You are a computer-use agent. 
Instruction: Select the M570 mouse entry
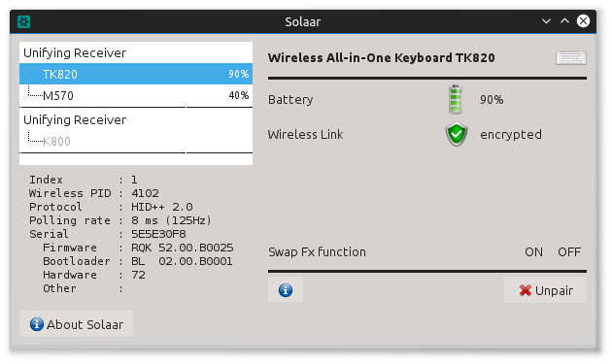click(136, 95)
